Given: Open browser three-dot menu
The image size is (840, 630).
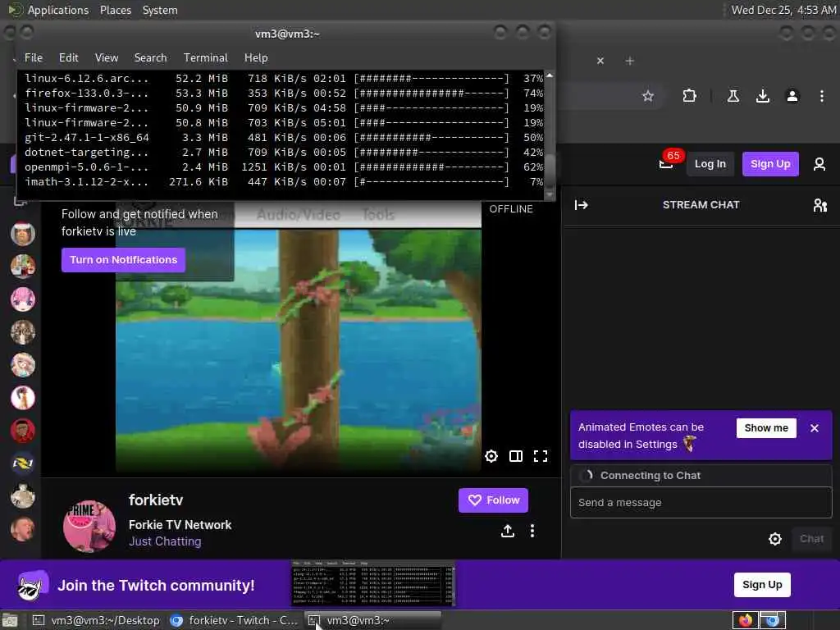Looking at the screenshot, I should (822, 96).
